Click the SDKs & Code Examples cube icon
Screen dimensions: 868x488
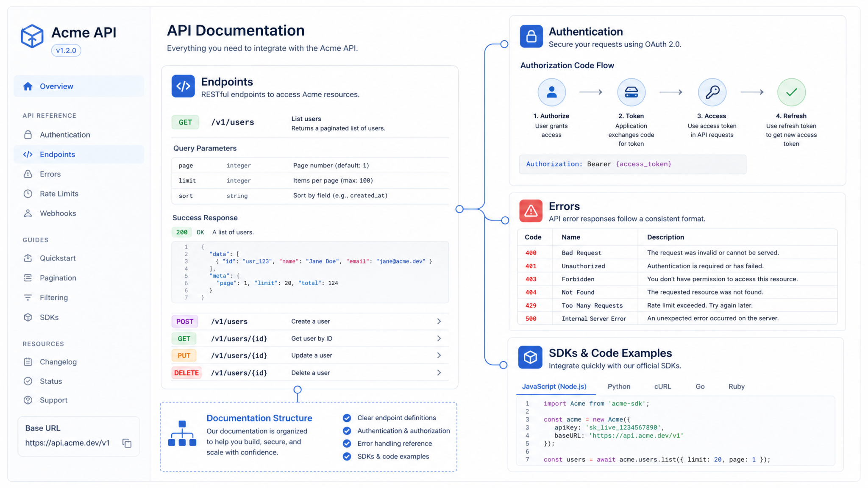530,358
